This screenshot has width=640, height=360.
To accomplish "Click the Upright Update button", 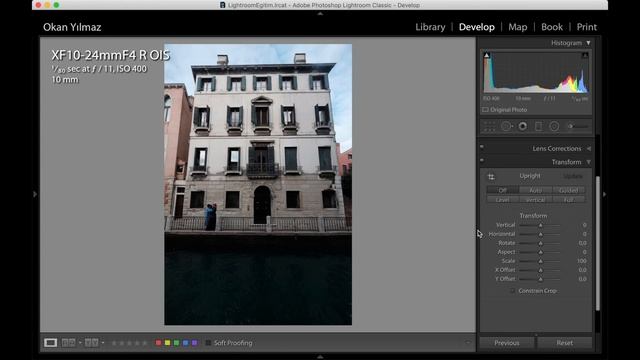I will pos(573,176).
